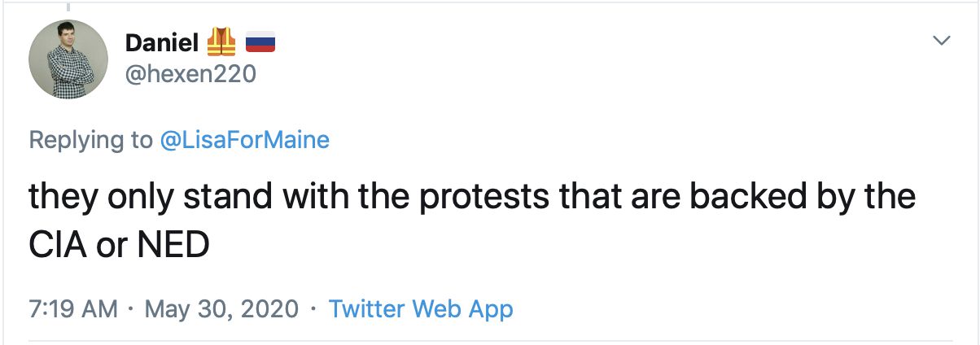980x345 pixels.
Task: Click the Russian flag emoji
Action: (x=260, y=41)
